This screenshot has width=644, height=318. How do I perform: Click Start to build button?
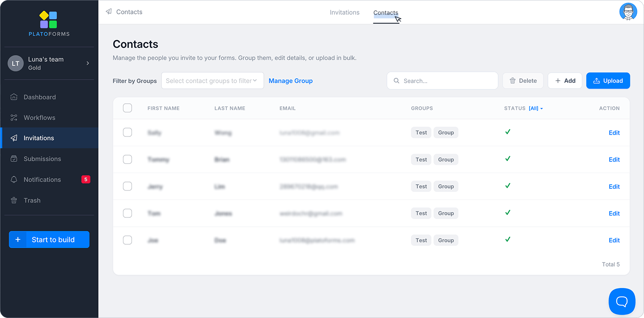[x=49, y=240]
